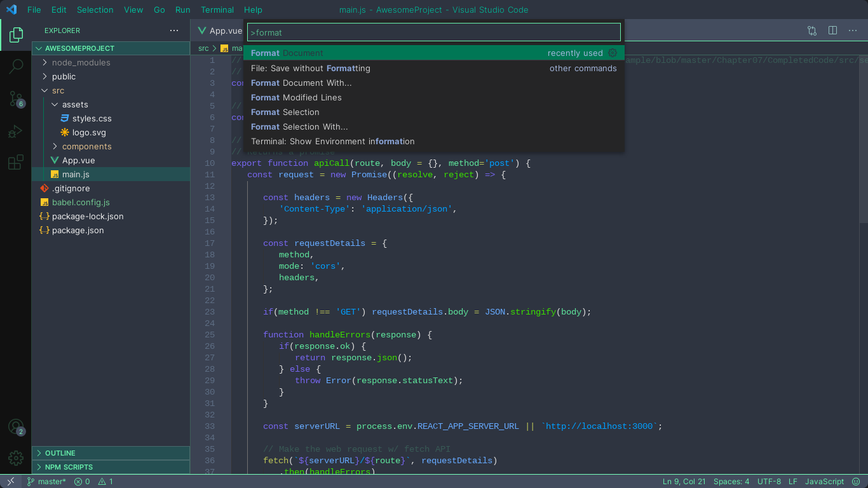868x488 pixels.
Task: Expand the OUTLINE section
Action: tap(60, 453)
